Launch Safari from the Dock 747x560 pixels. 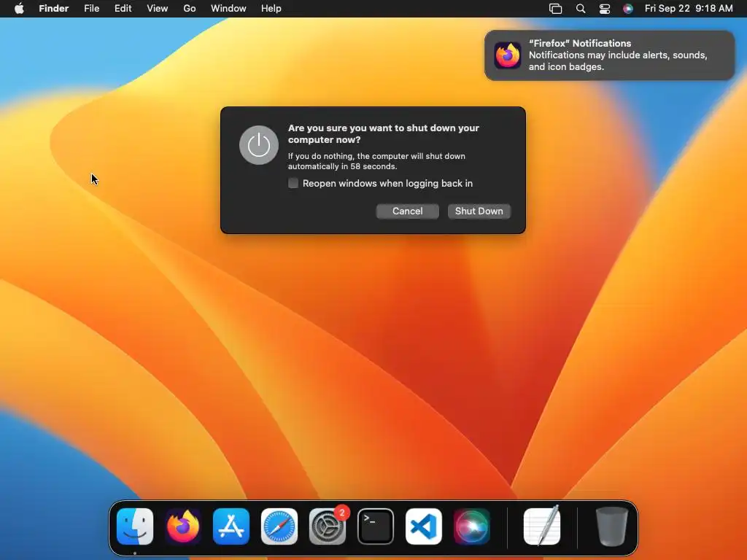point(279,526)
